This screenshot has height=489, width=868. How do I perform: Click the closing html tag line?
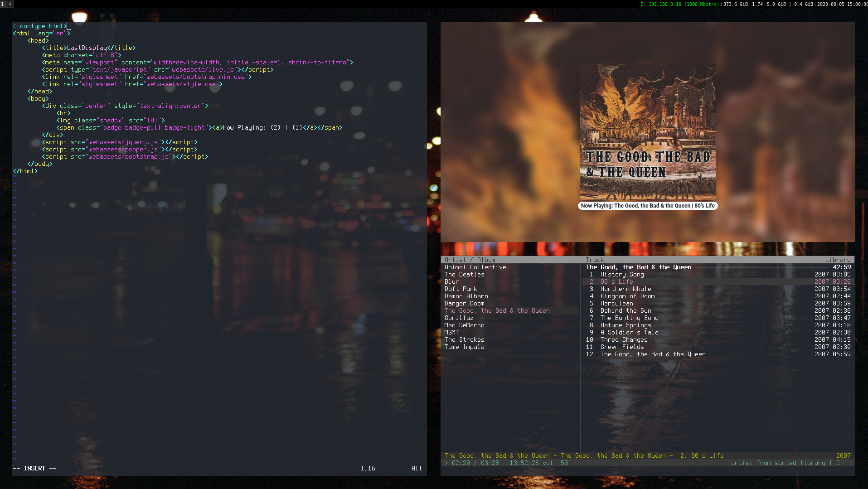pos(25,171)
